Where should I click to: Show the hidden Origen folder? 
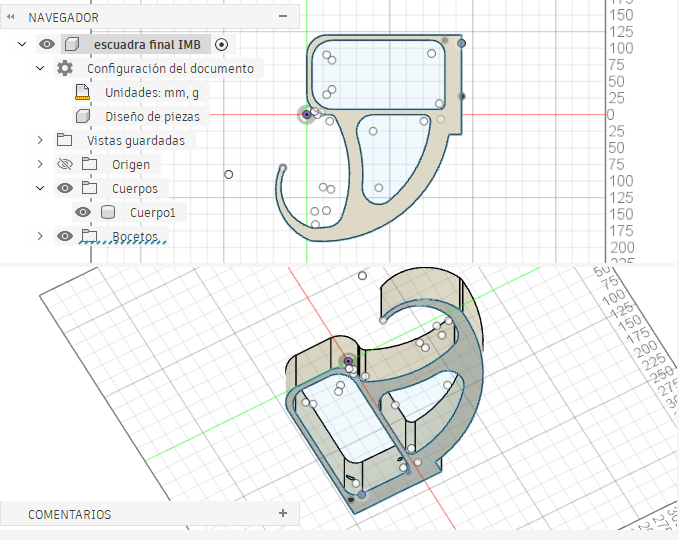(65, 164)
